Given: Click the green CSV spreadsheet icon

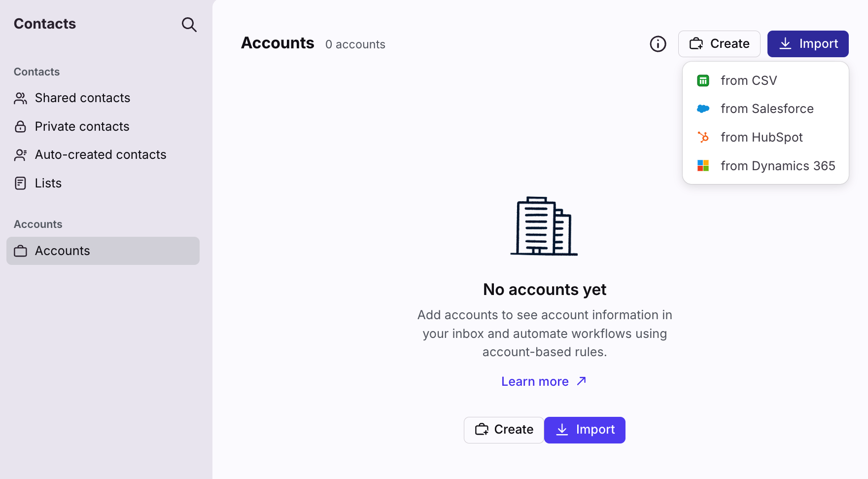Looking at the screenshot, I should [703, 80].
